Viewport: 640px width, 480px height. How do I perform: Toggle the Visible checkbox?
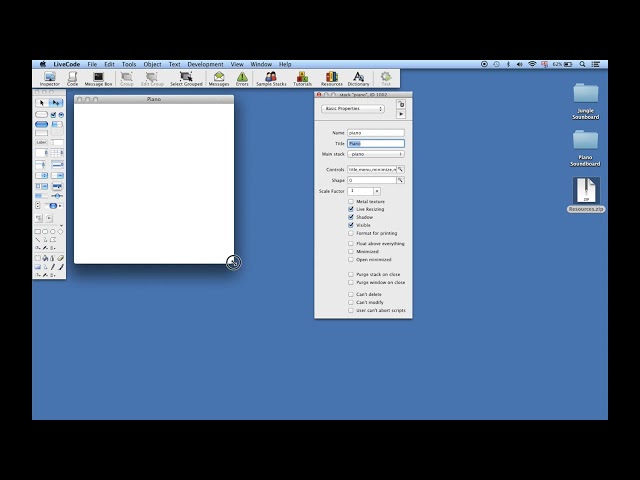point(351,225)
